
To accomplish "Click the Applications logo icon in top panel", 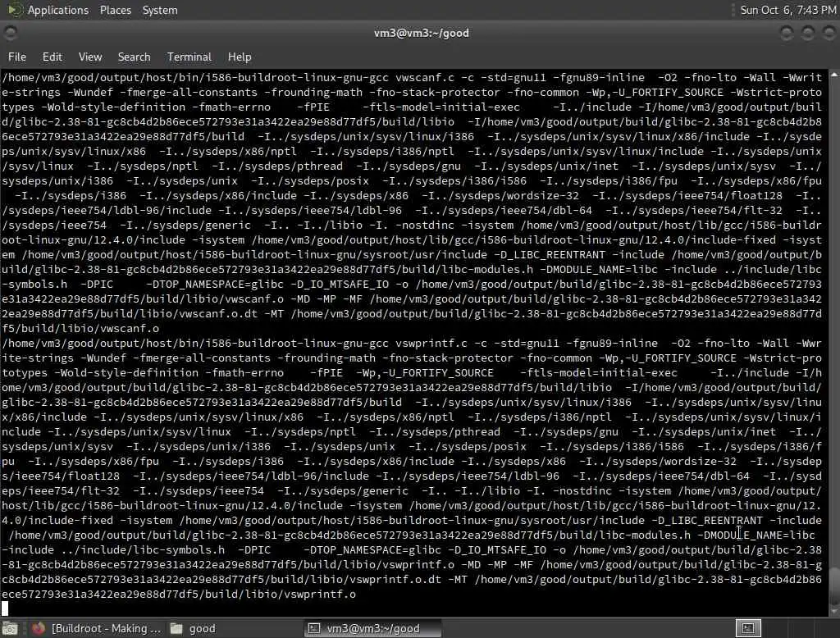I will [15, 10].
